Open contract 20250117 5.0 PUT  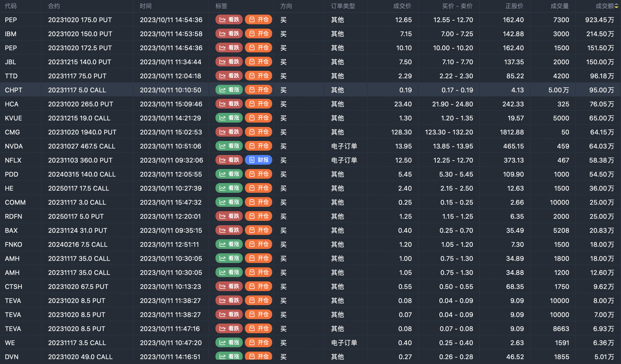76,216
